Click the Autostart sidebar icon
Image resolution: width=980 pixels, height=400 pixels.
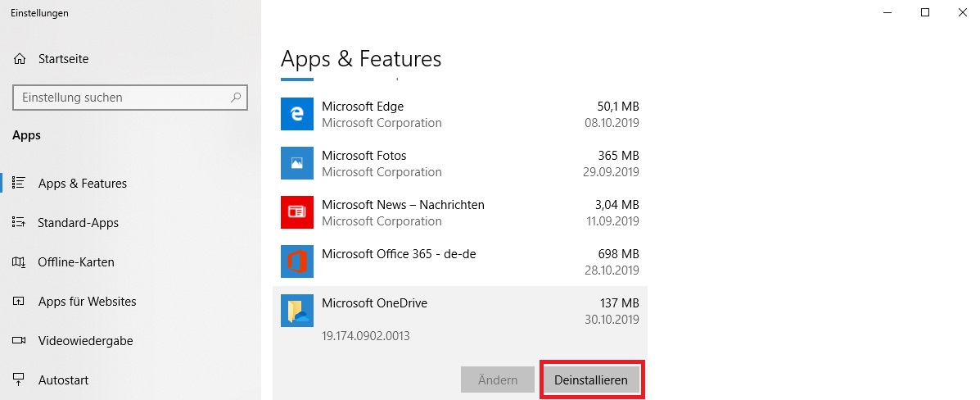point(19,380)
